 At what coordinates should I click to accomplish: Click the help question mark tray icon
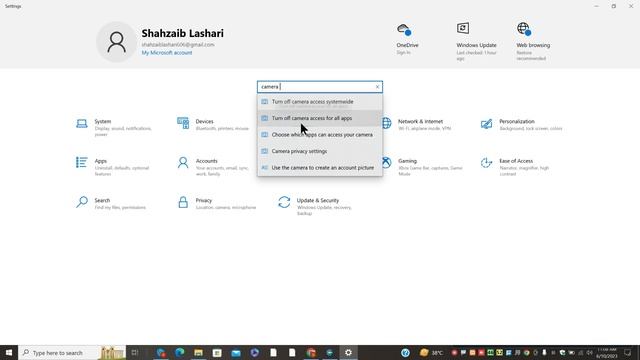pyautogui.click(x=405, y=353)
